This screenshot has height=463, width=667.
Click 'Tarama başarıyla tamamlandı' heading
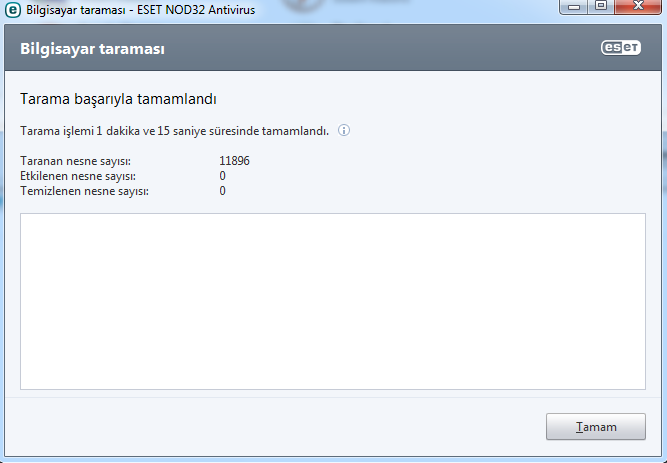click(118, 99)
